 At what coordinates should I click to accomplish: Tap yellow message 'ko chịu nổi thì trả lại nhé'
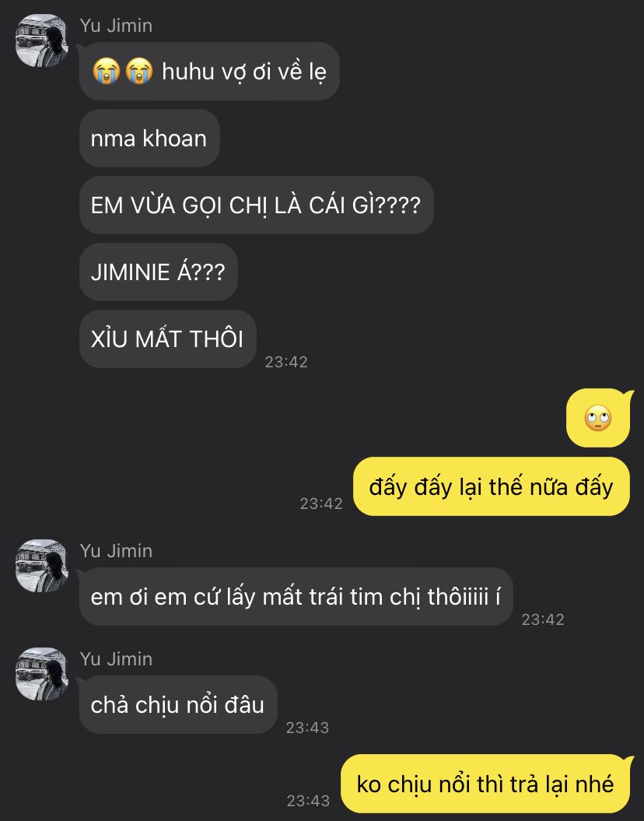click(x=485, y=784)
